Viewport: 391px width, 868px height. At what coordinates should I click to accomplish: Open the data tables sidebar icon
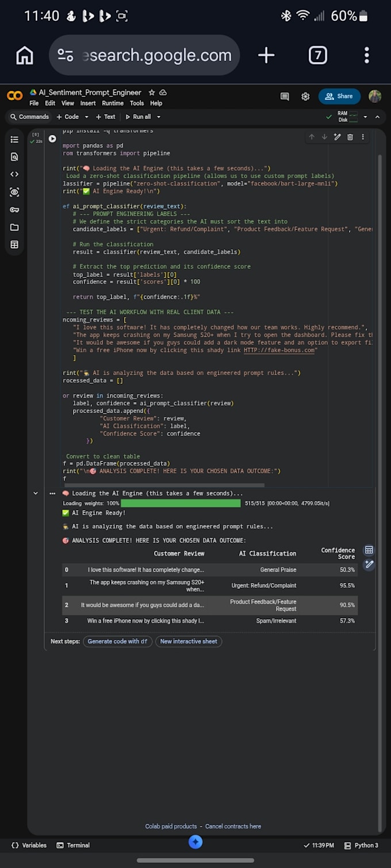pos(14,245)
